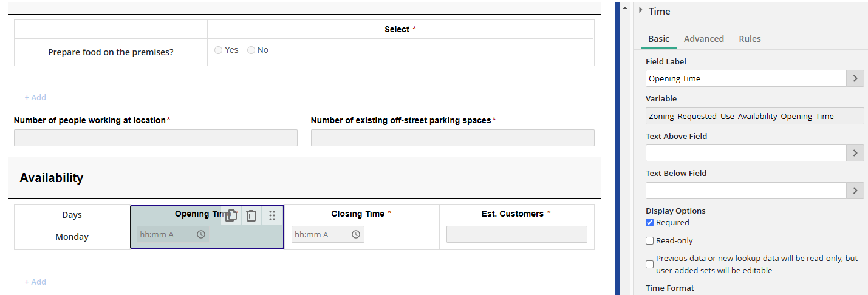This screenshot has width=868, height=295.
Task: Select the Yes radio button
Action: point(219,50)
